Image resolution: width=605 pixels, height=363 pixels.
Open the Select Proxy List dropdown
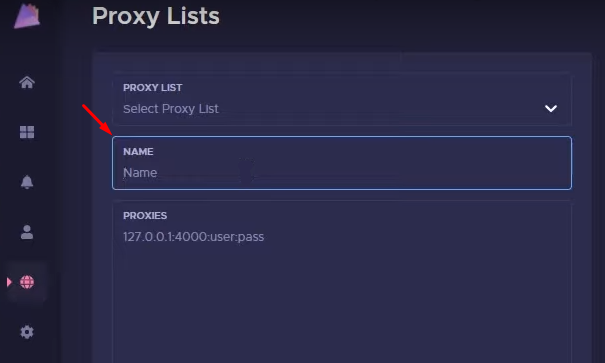point(342,100)
